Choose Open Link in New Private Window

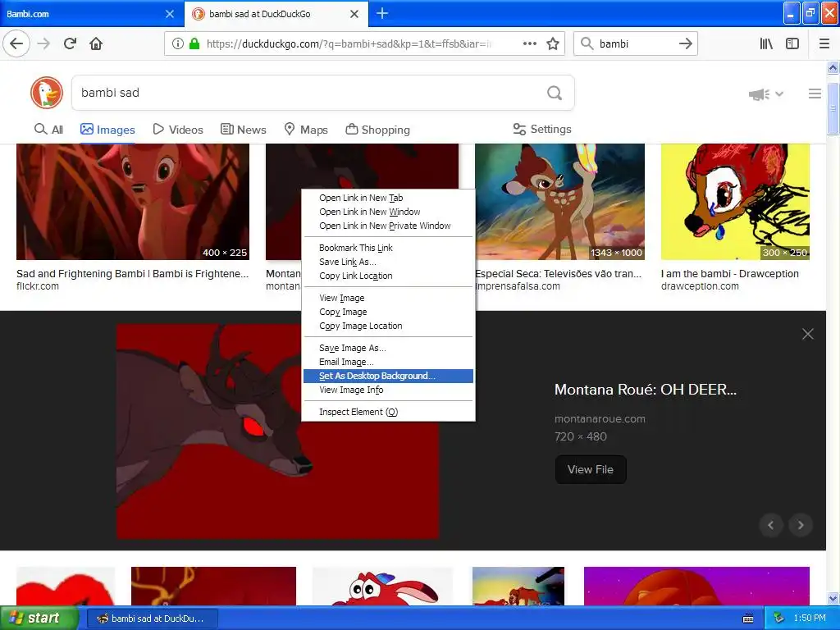388,226
